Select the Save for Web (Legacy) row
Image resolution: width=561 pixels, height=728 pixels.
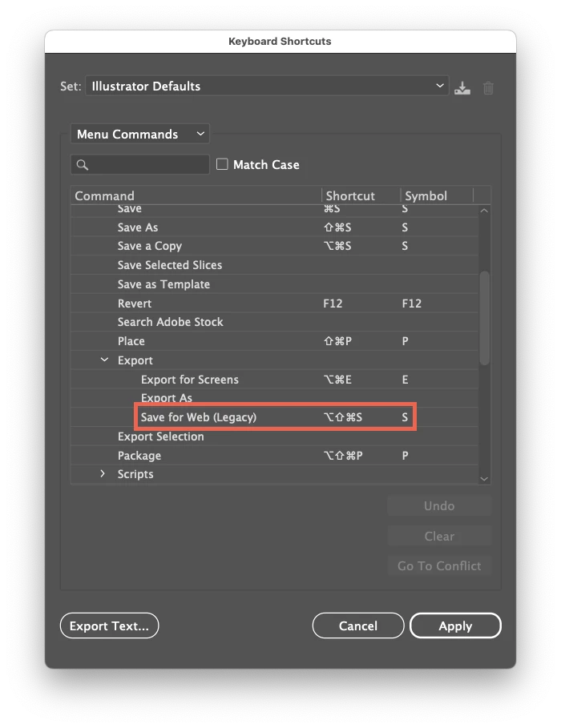tap(274, 417)
